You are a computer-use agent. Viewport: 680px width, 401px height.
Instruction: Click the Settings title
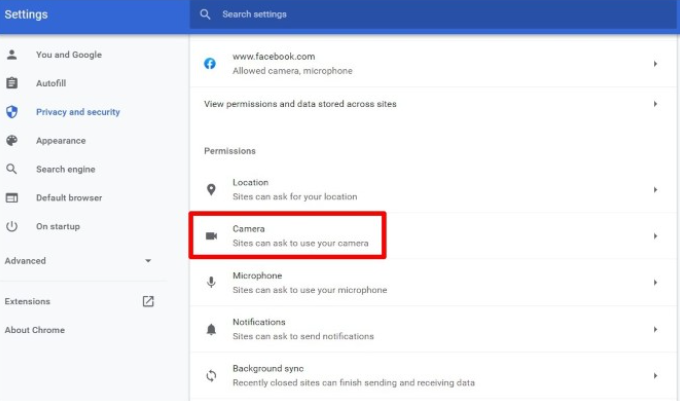tap(26, 14)
